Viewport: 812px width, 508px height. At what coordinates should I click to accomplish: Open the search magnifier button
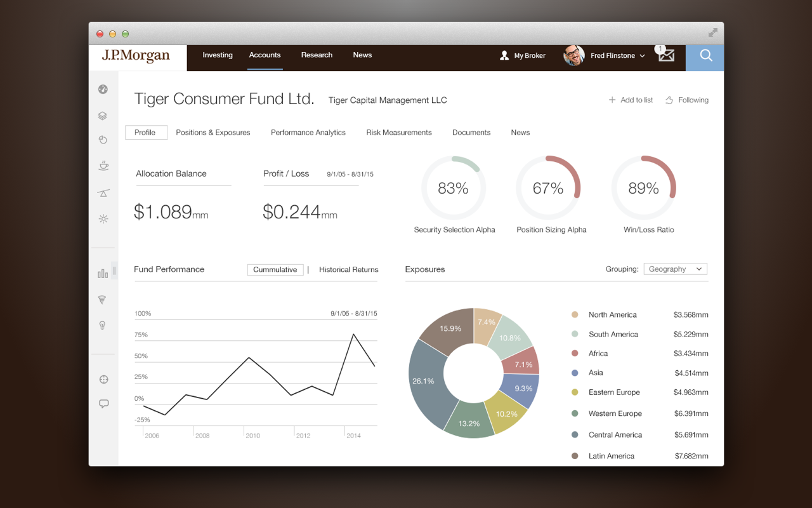pos(705,57)
